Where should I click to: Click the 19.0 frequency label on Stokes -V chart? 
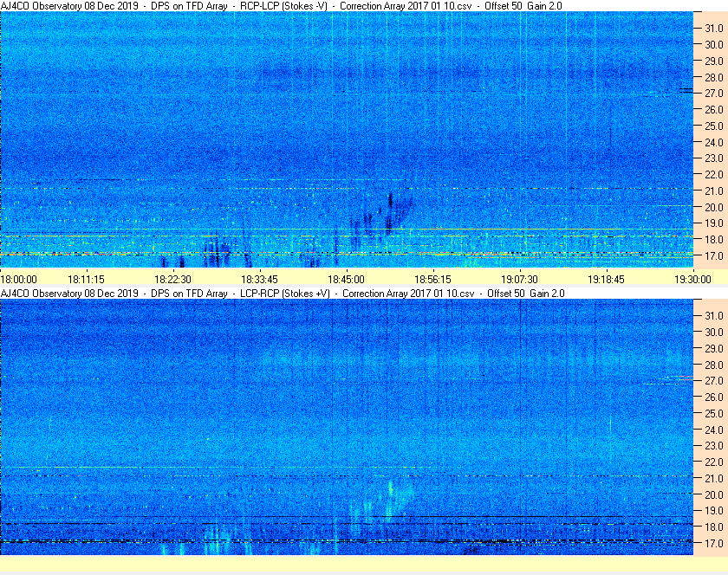click(x=714, y=223)
